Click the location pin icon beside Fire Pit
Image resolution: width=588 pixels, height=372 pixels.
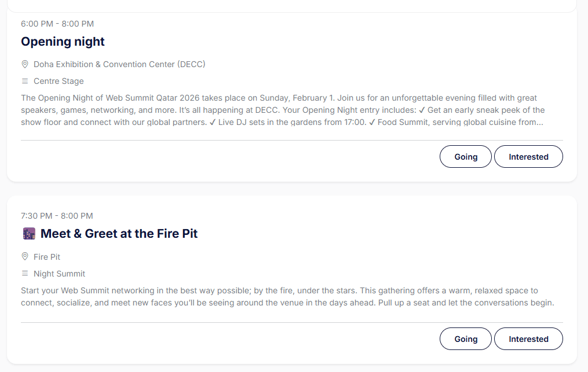pyautogui.click(x=25, y=257)
